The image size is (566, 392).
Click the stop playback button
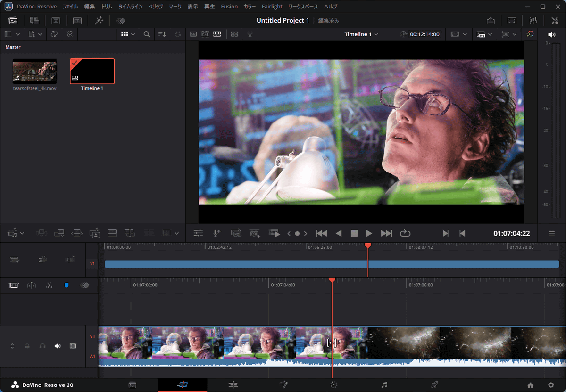click(354, 233)
